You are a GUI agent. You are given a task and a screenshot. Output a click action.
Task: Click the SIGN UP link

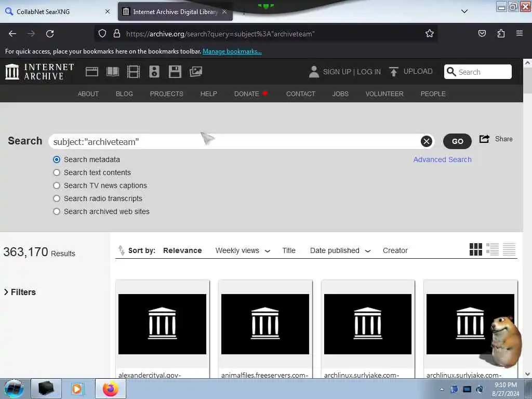(x=337, y=72)
